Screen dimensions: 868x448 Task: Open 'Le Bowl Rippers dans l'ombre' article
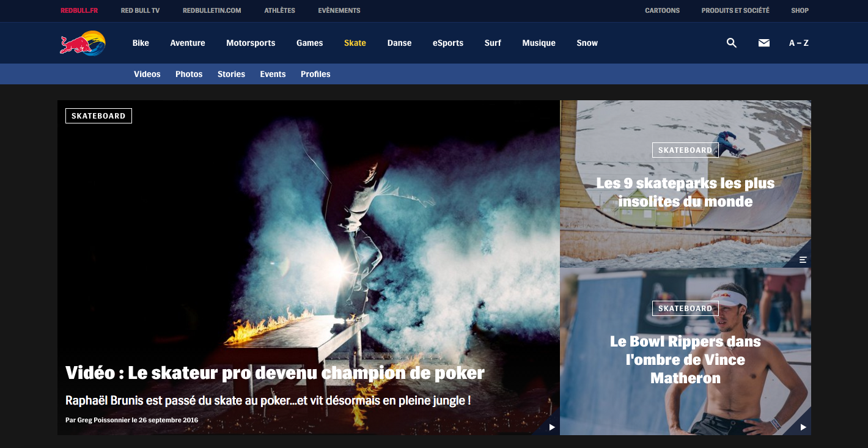(x=685, y=359)
